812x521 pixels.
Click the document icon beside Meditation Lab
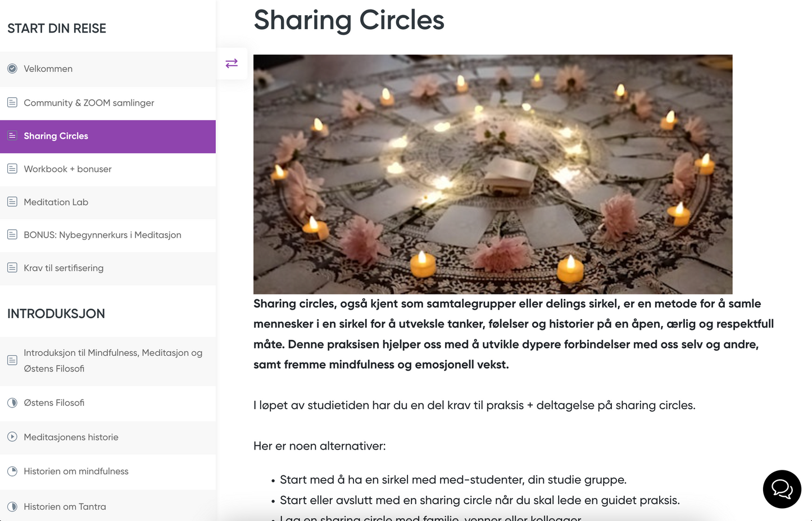(x=12, y=202)
